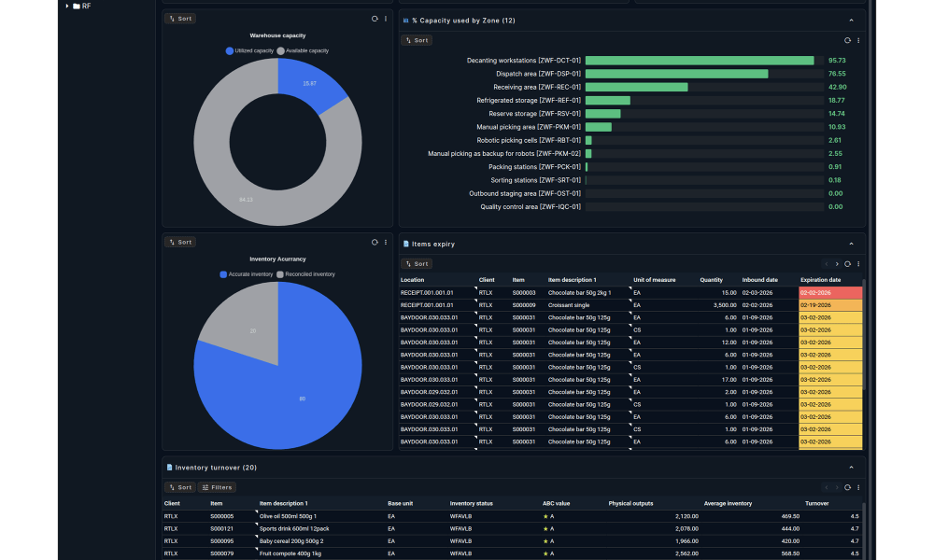Refresh the Inventory Accuracy pie chart
The image size is (934, 560).
tap(374, 242)
